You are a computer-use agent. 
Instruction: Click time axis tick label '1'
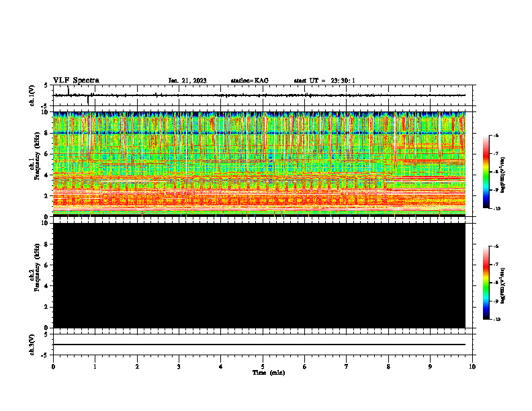pyautogui.click(x=95, y=367)
